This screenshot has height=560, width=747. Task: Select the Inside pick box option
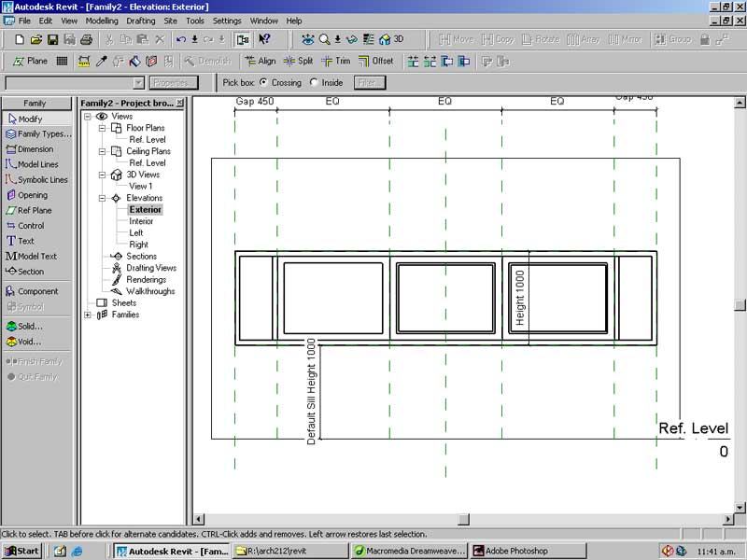pyautogui.click(x=313, y=83)
